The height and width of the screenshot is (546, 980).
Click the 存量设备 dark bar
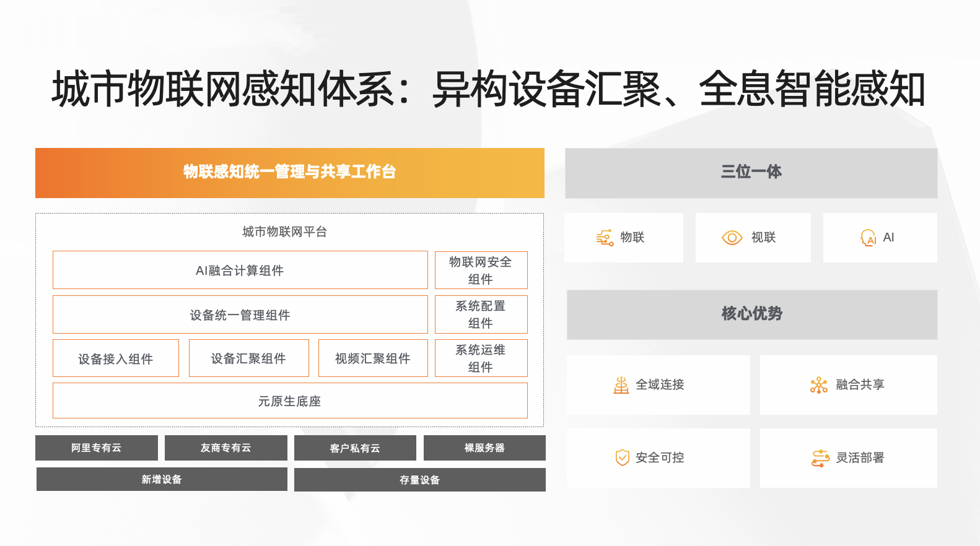pyautogui.click(x=420, y=480)
